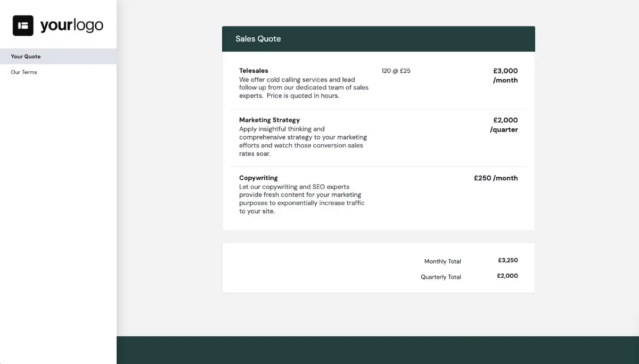The width and height of the screenshot is (639, 364).
Task: Click the dark footer bar
Action: coord(378,350)
